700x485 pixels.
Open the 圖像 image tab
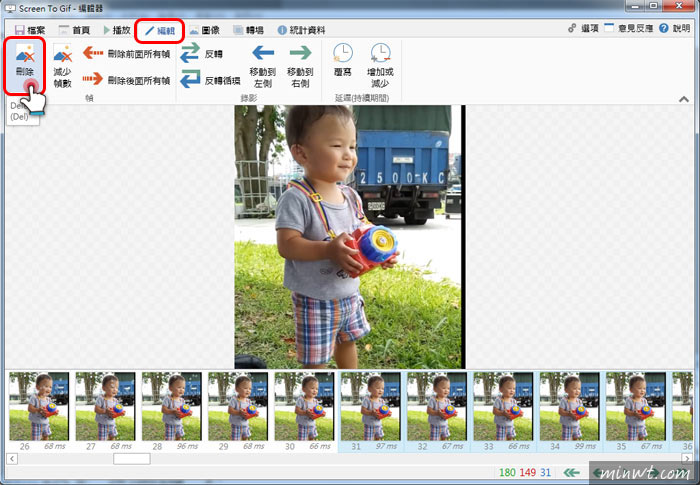204,30
